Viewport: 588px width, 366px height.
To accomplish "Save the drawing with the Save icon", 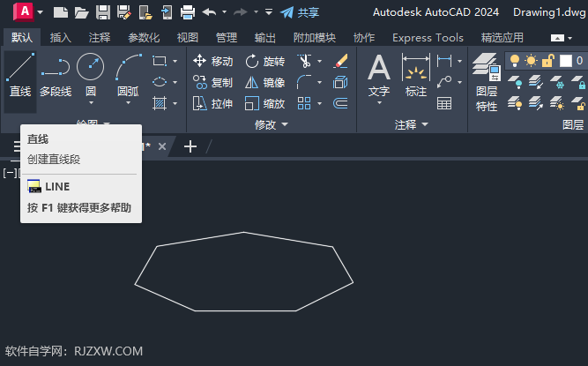I will [103, 12].
